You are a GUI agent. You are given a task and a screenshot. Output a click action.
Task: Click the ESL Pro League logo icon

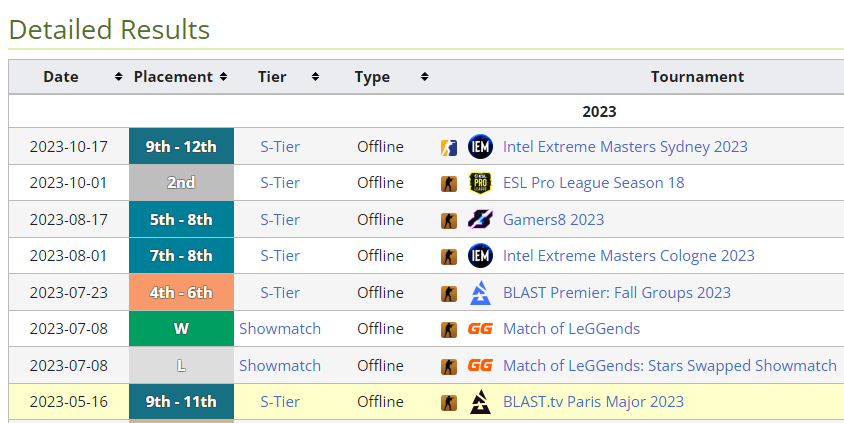click(x=480, y=183)
